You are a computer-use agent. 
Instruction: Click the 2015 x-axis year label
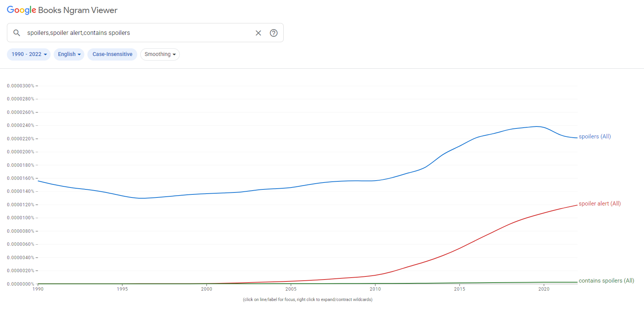pos(460,289)
